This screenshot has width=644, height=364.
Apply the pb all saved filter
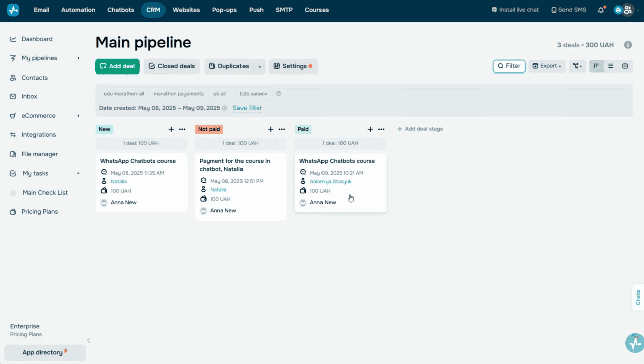click(219, 94)
